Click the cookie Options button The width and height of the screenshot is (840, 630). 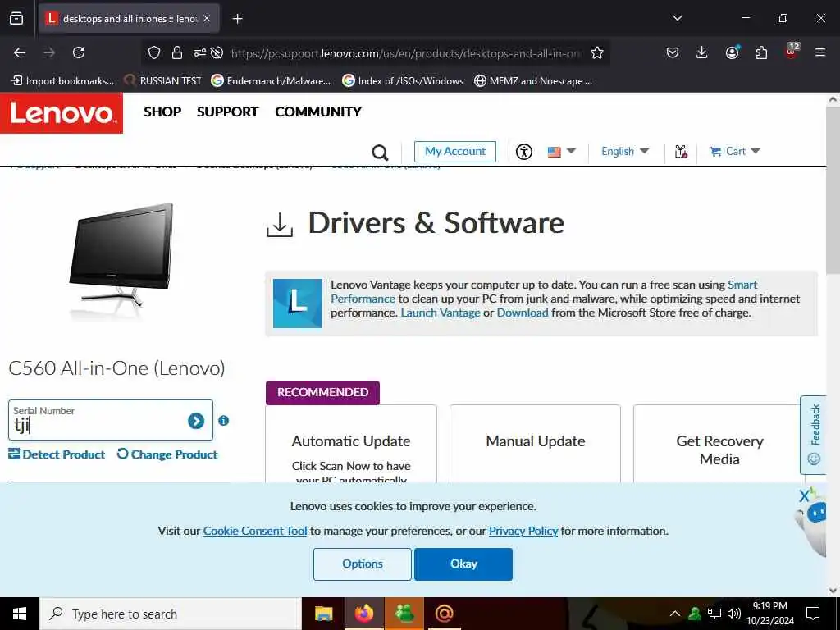click(x=362, y=564)
